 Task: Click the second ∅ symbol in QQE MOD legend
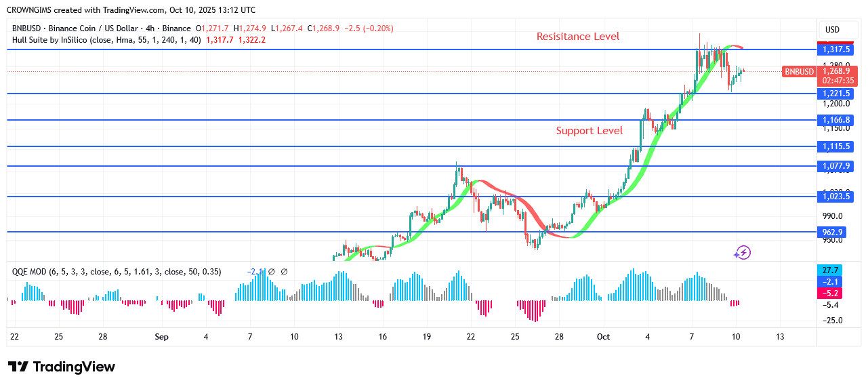(x=284, y=272)
